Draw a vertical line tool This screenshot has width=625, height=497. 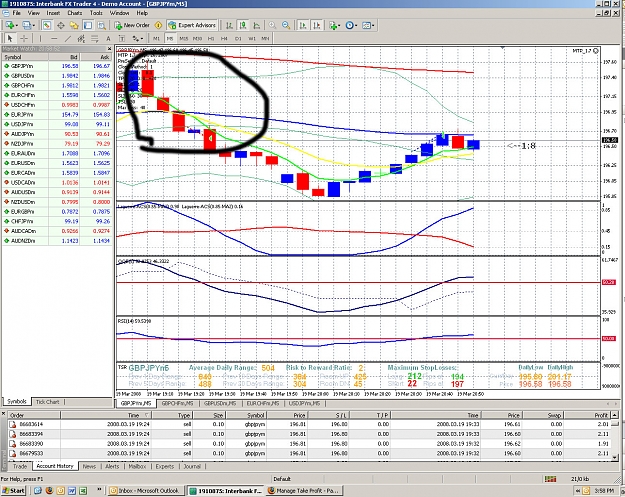coord(40,39)
